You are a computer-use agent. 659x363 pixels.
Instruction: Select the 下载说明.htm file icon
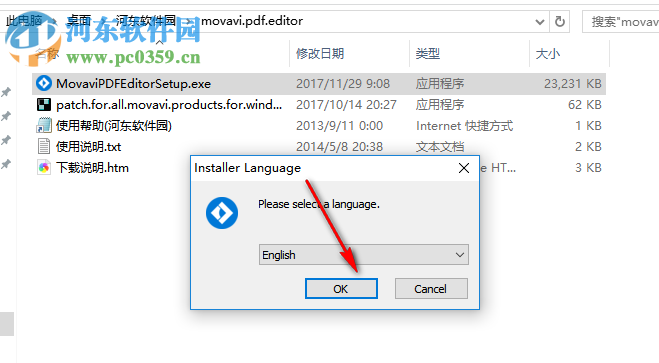point(44,167)
